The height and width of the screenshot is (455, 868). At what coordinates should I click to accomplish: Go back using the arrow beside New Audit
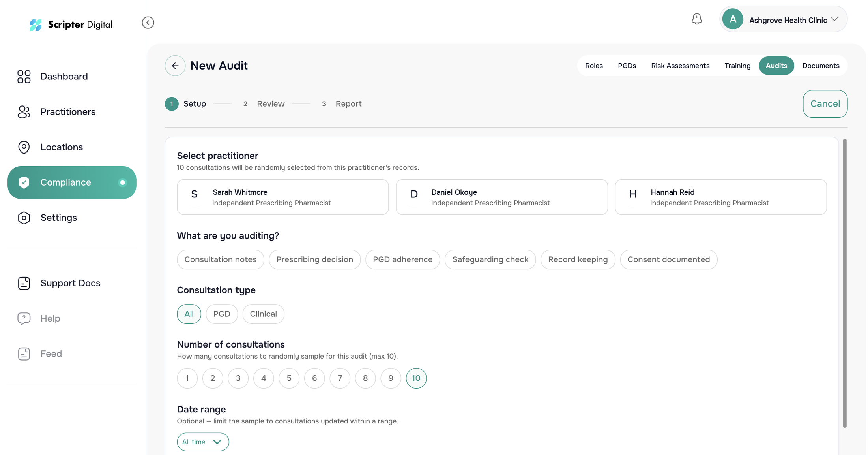(x=175, y=66)
